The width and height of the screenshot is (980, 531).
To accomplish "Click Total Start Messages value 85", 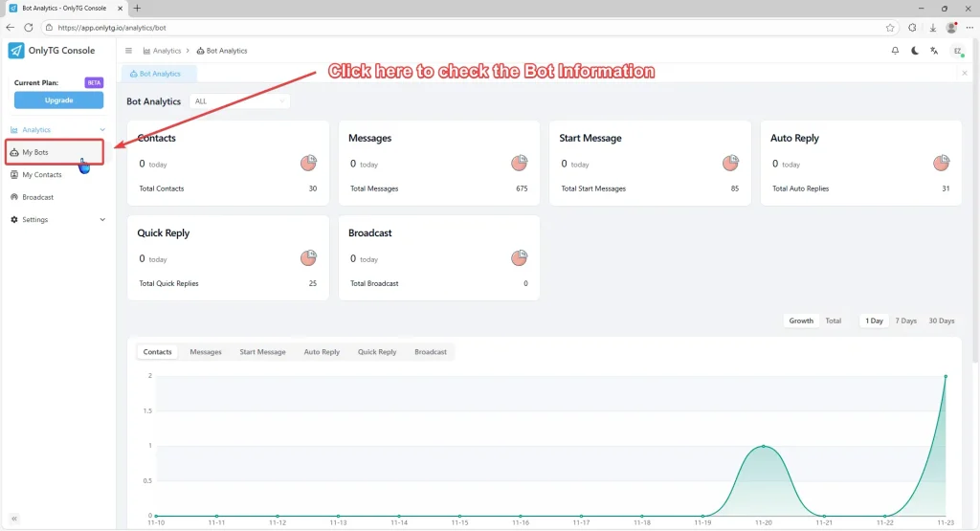I will 735,188.
